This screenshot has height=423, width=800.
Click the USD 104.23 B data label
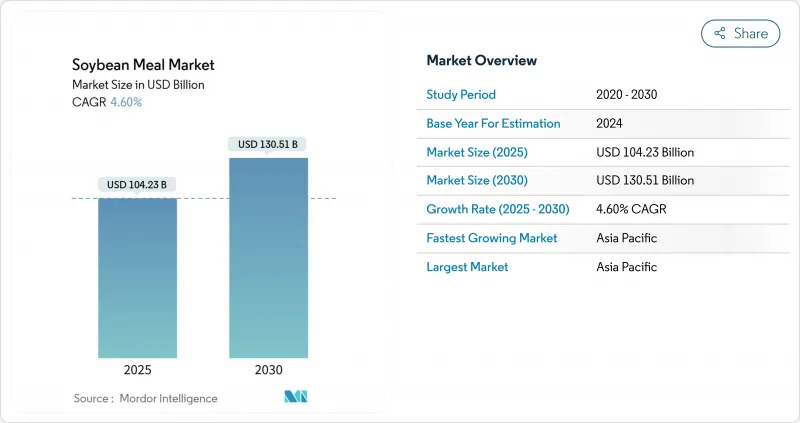pos(138,184)
